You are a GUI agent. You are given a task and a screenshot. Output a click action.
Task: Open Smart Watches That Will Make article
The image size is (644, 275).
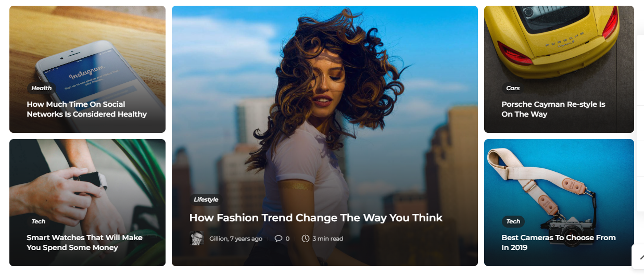85,242
